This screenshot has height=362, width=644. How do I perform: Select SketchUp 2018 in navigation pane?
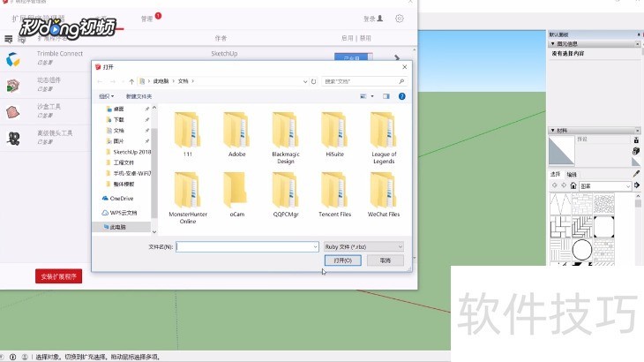[131, 152]
